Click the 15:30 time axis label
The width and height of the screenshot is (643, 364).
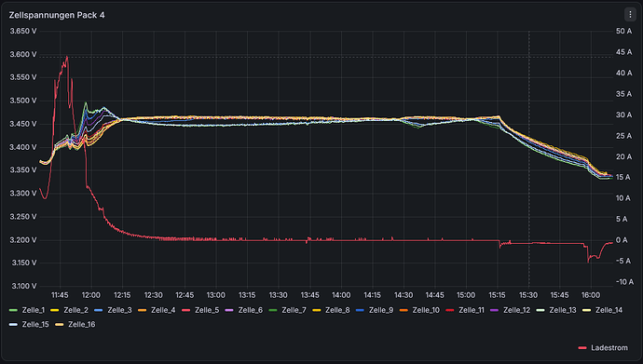pyautogui.click(x=528, y=295)
